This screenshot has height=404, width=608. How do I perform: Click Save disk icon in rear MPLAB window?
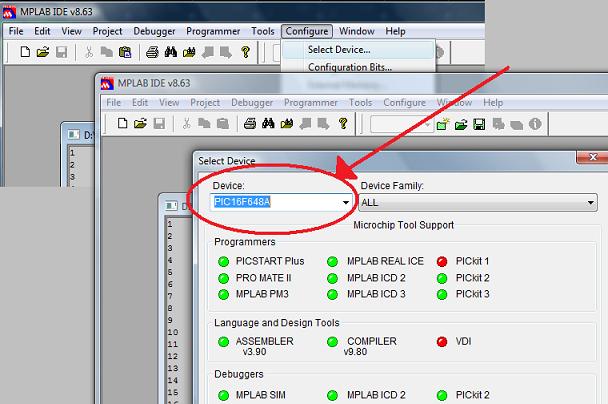tap(61, 52)
